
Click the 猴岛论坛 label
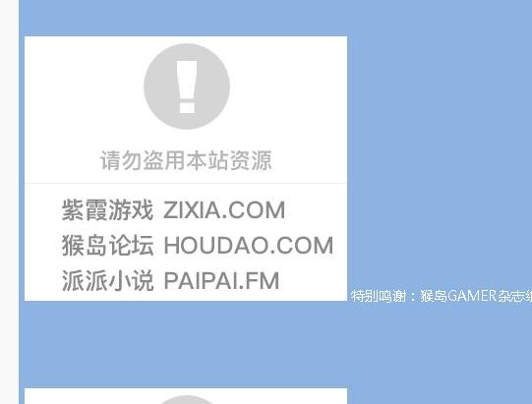107,245
